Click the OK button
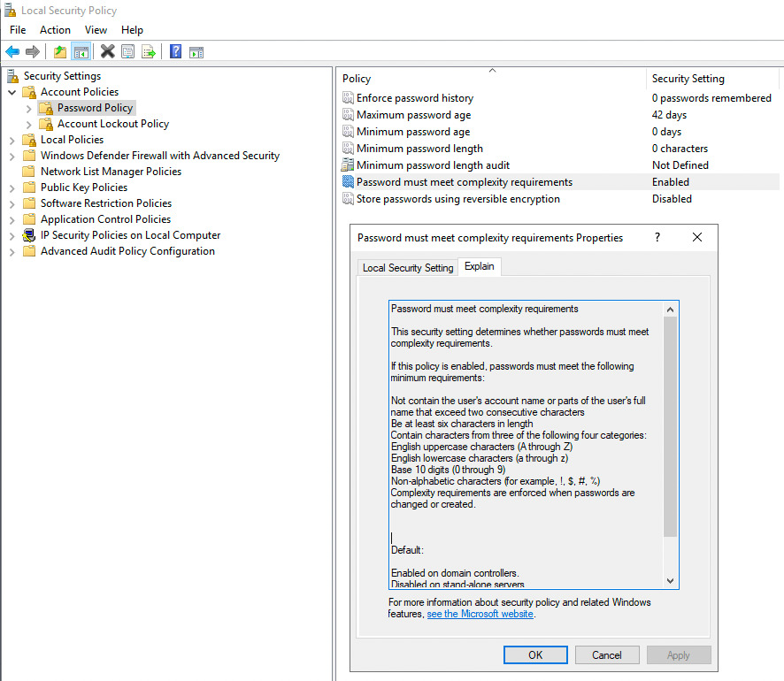This screenshot has height=681, width=784. [x=534, y=654]
